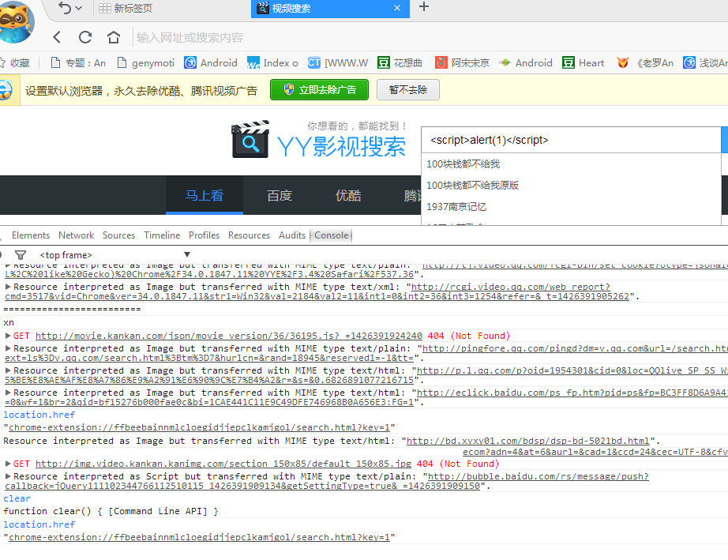Open the Index o bookmark
This screenshot has width=728, height=560.
coord(272,62)
